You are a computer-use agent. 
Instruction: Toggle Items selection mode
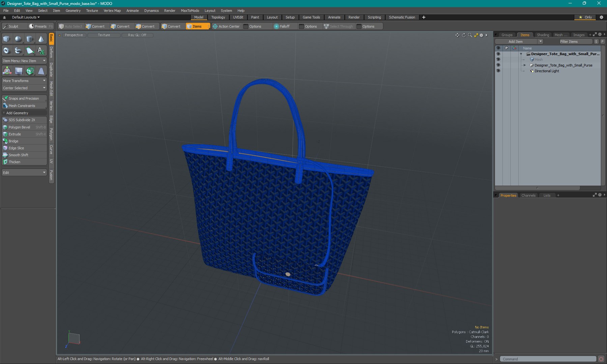[198, 26]
